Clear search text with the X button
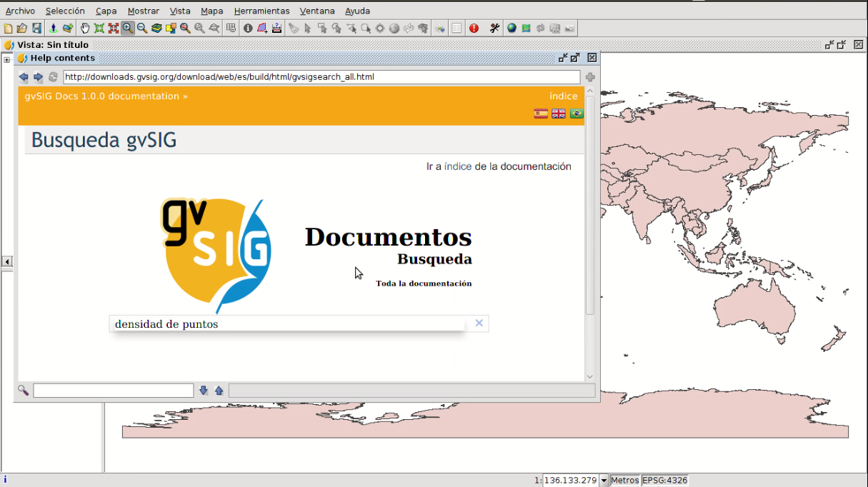This screenshot has height=487, width=868. tap(479, 323)
